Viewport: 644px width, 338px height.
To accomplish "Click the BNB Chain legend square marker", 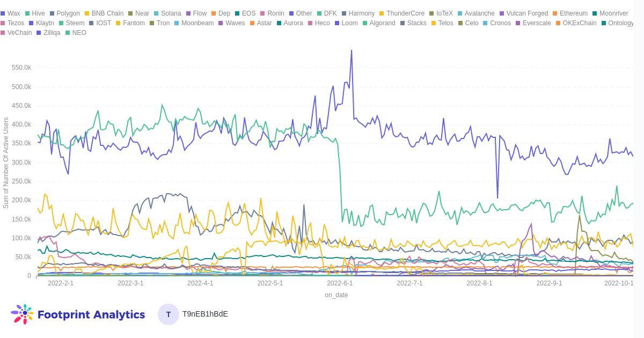I will tap(87, 13).
